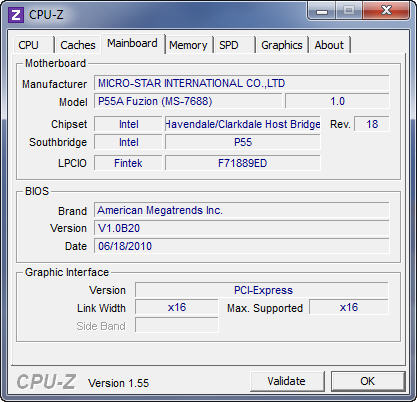Click the LPCIO vendor Fintek
The image size is (417, 402).
tap(128, 163)
